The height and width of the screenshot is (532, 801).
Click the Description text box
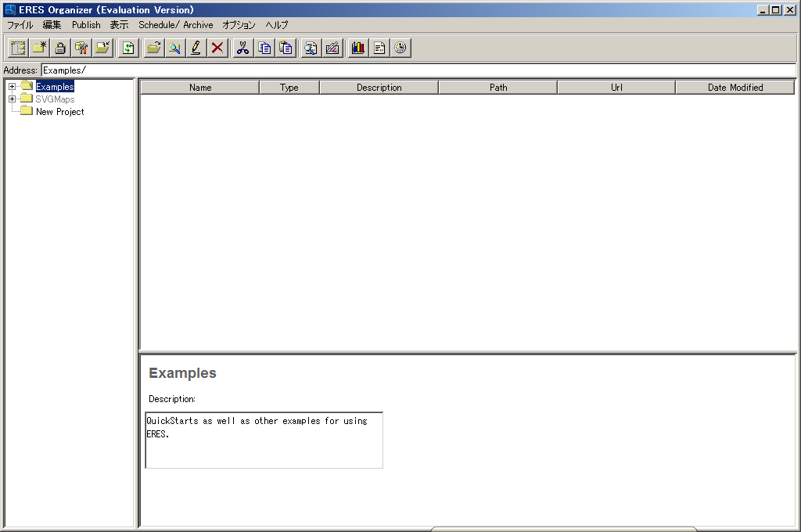[x=264, y=440]
